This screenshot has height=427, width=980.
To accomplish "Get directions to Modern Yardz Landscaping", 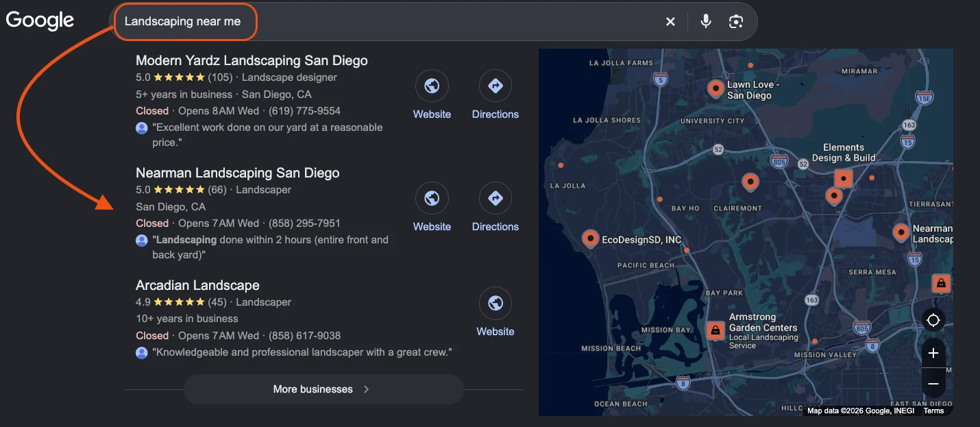I will coord(495,86).
